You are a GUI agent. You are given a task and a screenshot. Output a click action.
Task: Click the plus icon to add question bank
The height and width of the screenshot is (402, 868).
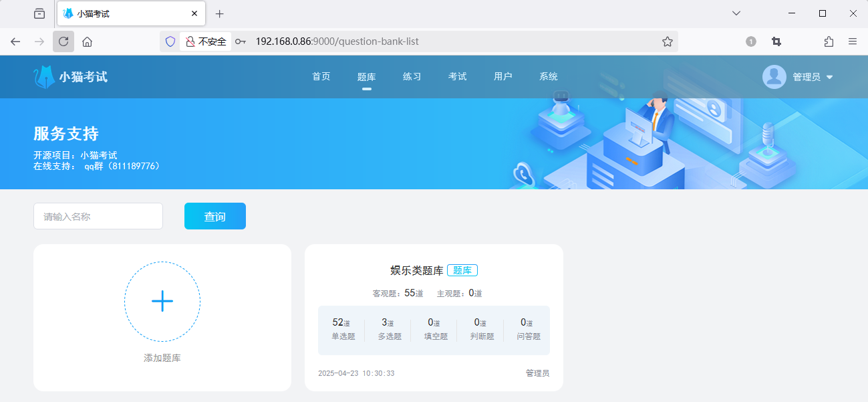(162, 301)
